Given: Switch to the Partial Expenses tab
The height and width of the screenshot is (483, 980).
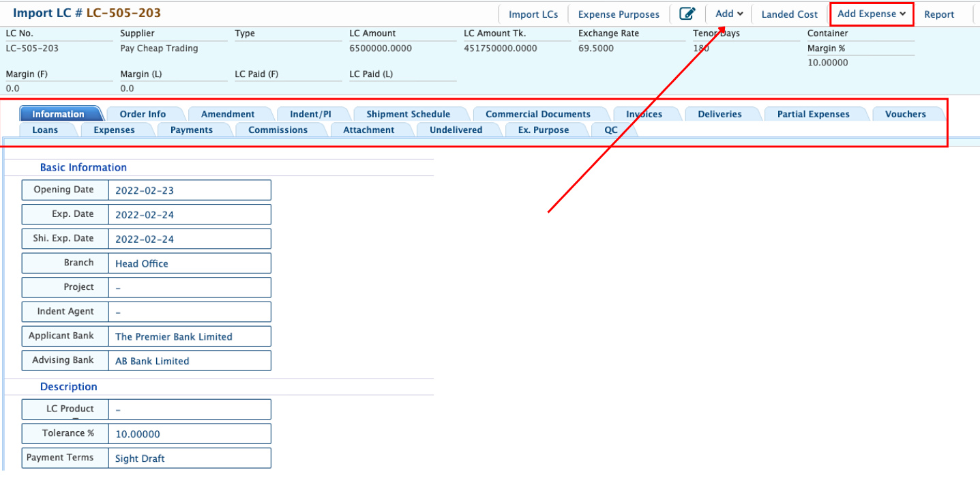Looking at the screenshot, I should [813, 114].
